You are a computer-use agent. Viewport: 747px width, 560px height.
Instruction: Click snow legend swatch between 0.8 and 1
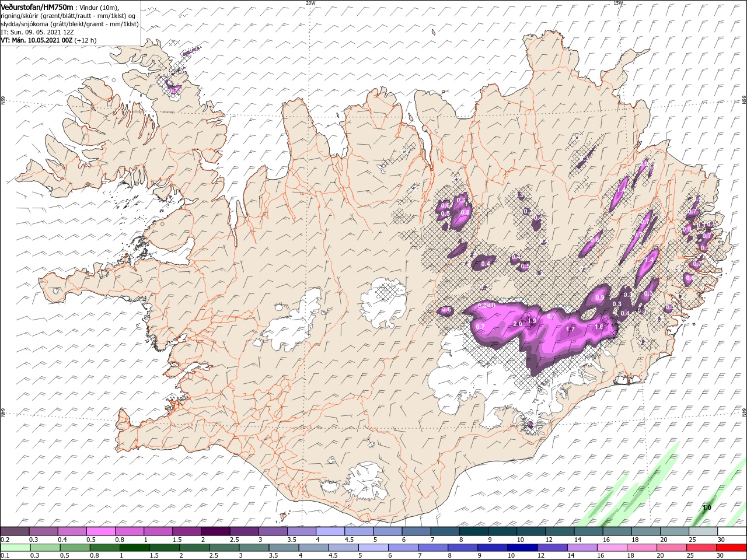click(x=130, y=531)
